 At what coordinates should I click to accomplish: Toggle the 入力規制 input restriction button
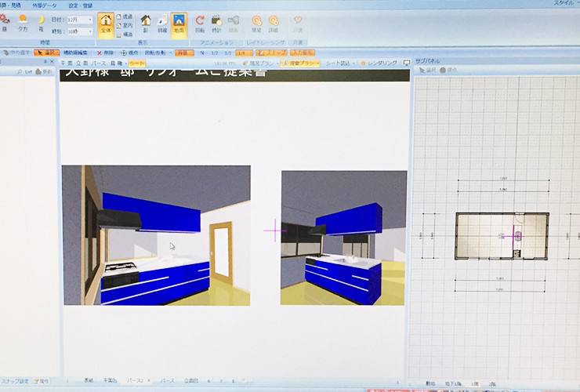tap(303, 53)
